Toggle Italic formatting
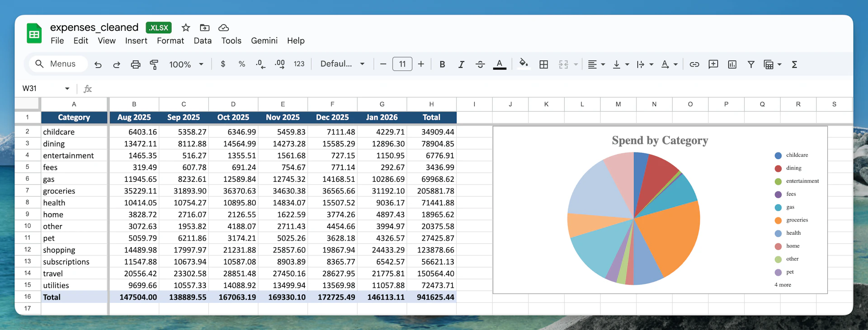 pyautogui.click(x=461, y=64)
